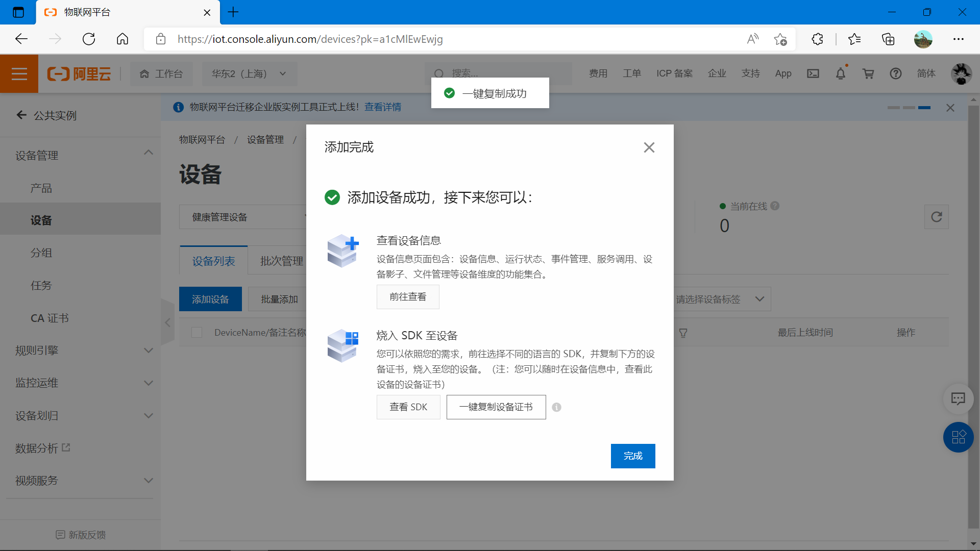Open the notifications bell
Screen dimensions: 980x551
tap(841, 73)
